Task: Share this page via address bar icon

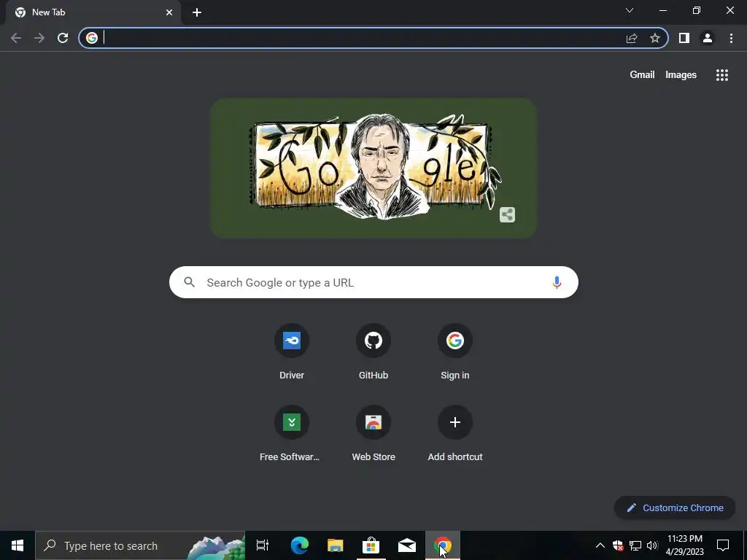Action: click(x=632, y=38)
